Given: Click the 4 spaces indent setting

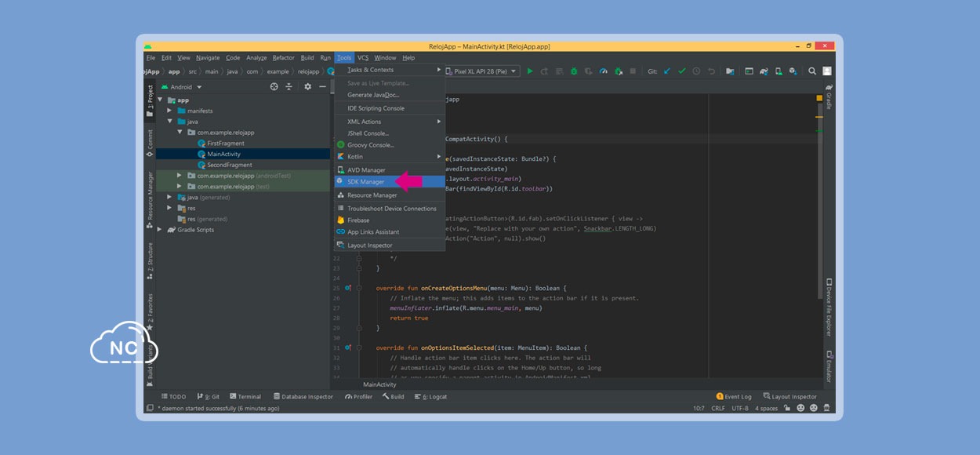Looking at the screenshot, I should click(767, 408).
